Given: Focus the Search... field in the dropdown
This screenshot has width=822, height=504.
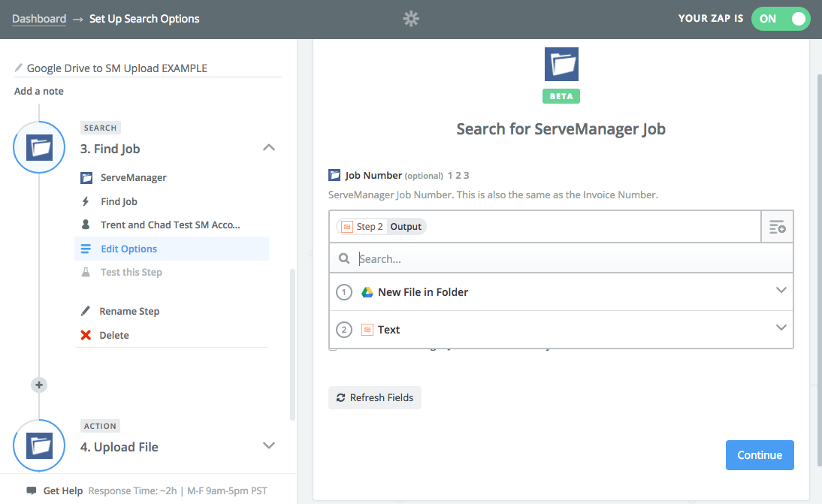Looking at the screenshot, I should pyautogui.click(x=561, y=258).
